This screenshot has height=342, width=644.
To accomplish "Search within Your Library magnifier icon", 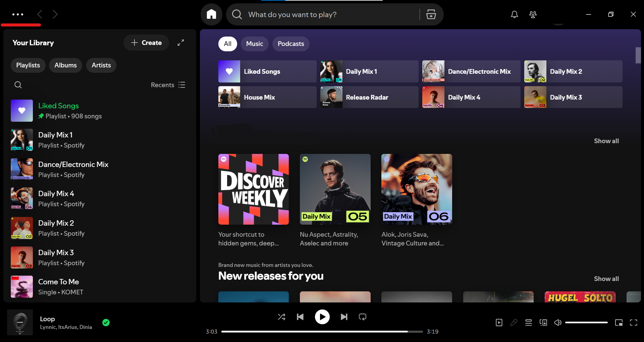I will point(18,85).
